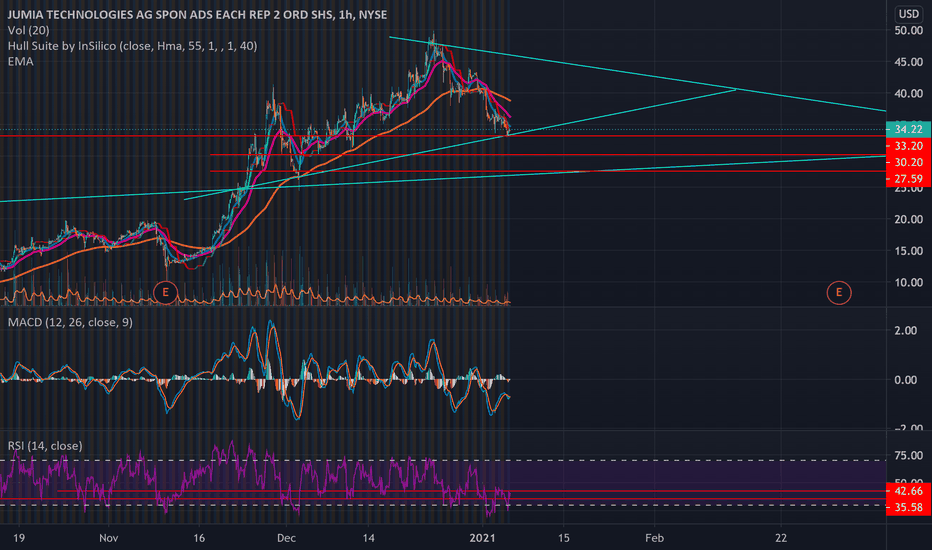932x550 pixels.
Task: Click the 19 date label on time axis
Action: (19, 538)
